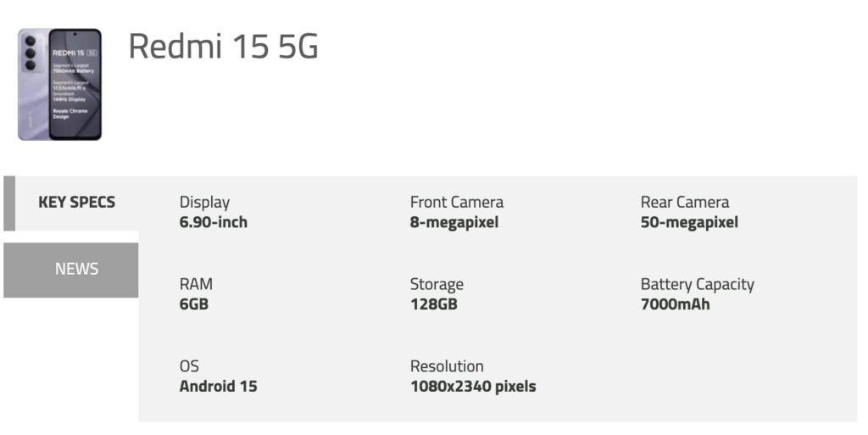Select the 7000mAh battery value
868x435 pixels.
tap(675, 304)
